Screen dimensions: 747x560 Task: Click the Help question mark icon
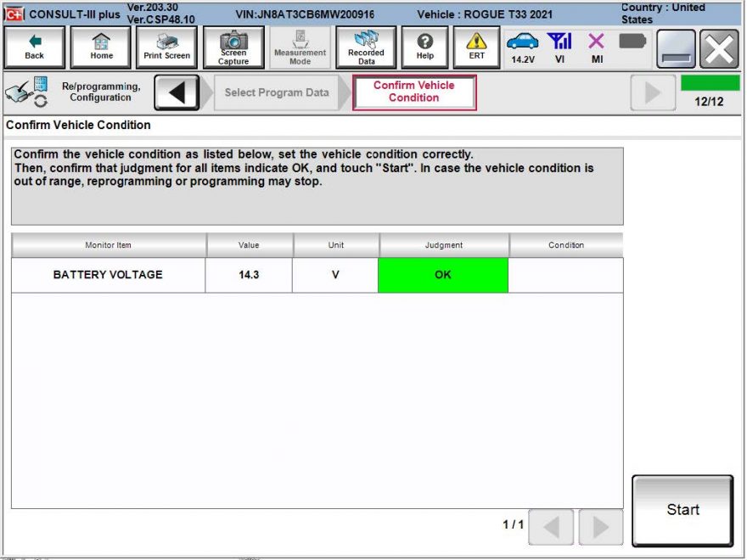(424, 47)
